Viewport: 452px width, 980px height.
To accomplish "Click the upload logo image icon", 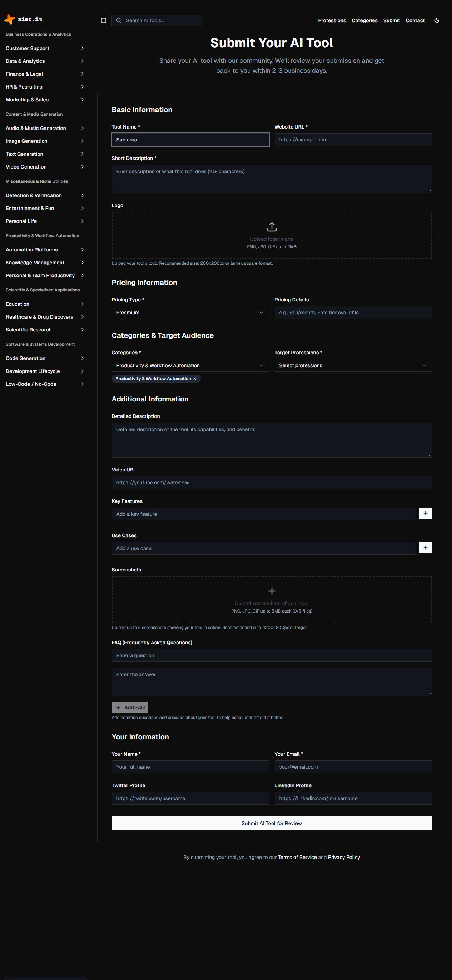I will (272, 227).
